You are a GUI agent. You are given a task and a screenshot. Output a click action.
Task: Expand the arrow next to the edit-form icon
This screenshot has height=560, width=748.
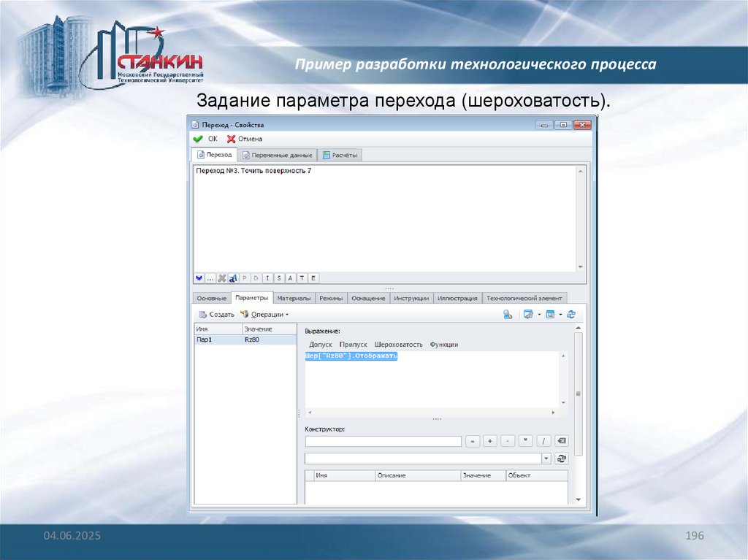pyautogui.click(x=540, y=315)
